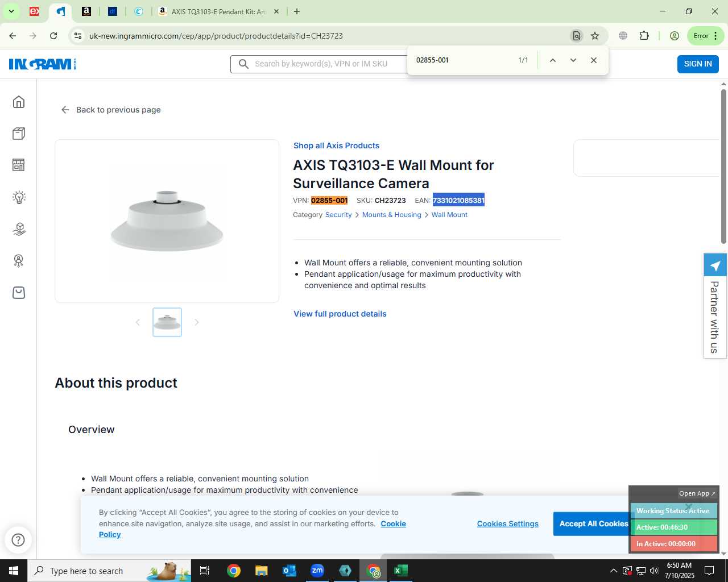
Task: Open the lightbulb solutions icon in sidebar
Action: tap(19, 197)
